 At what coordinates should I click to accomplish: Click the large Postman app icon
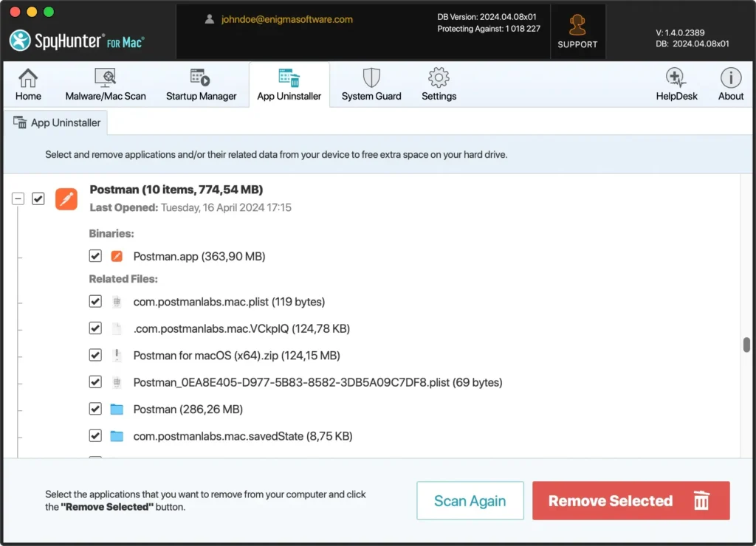[66, 198]
